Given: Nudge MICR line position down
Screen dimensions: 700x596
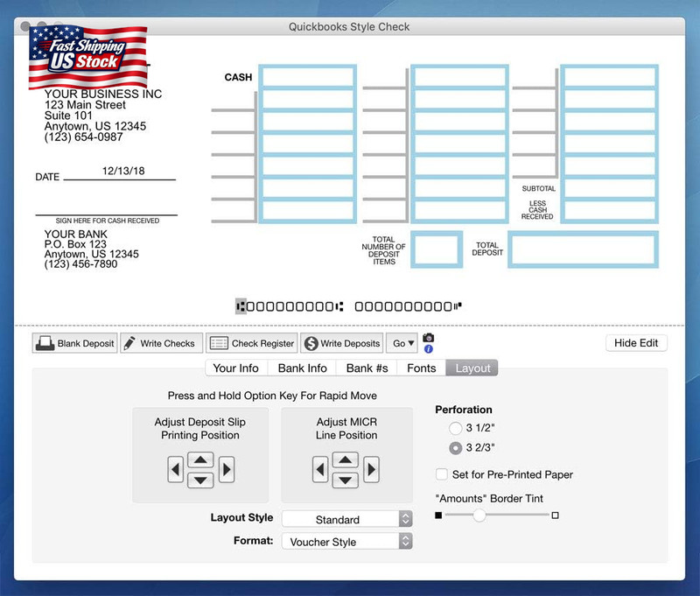Looking at the screenshot, I should (x=345, y=480).
